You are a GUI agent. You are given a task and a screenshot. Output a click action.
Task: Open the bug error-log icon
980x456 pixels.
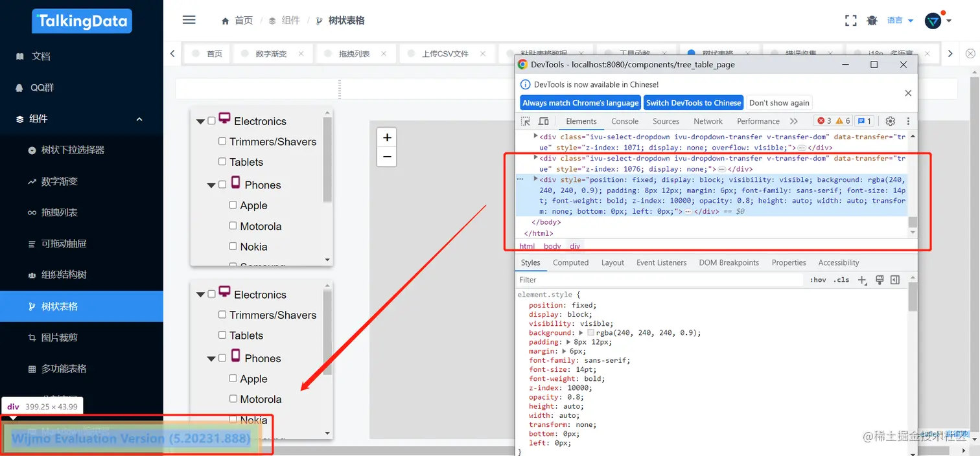click(x=872, y=21)
